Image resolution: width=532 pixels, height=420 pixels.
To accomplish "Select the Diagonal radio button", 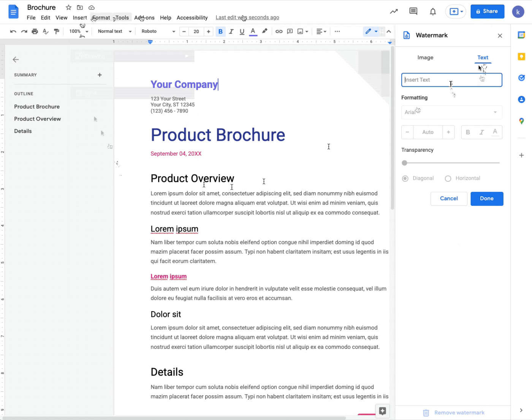I will point(405,178).
